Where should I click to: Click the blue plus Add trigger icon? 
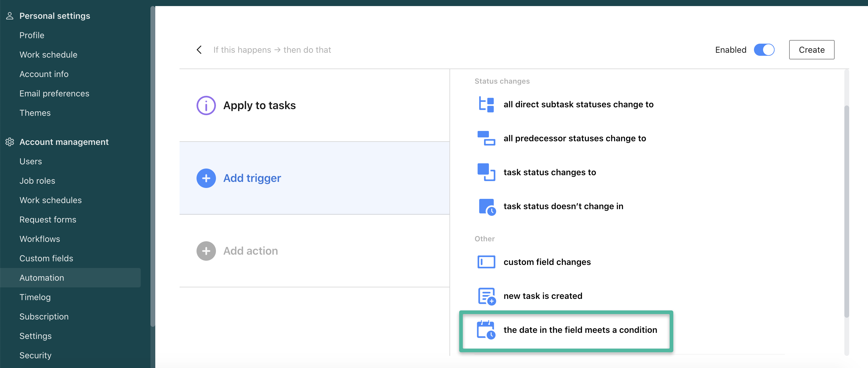(206, 179)
